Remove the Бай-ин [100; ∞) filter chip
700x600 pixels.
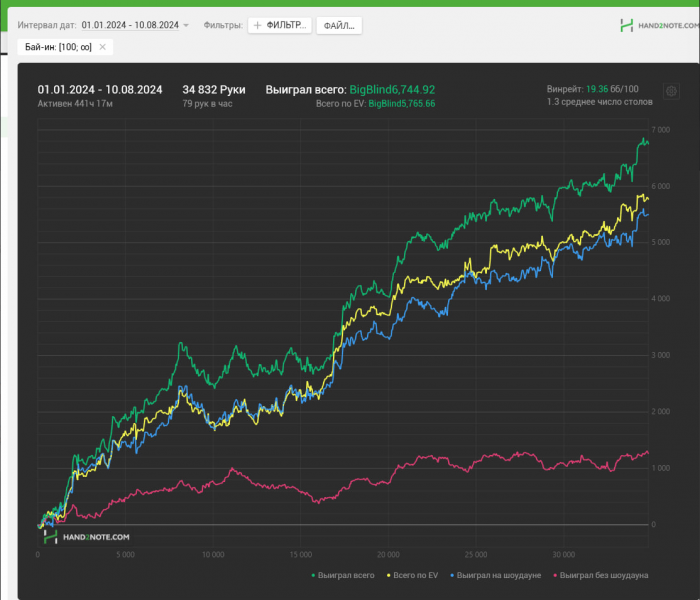[103, 47]
